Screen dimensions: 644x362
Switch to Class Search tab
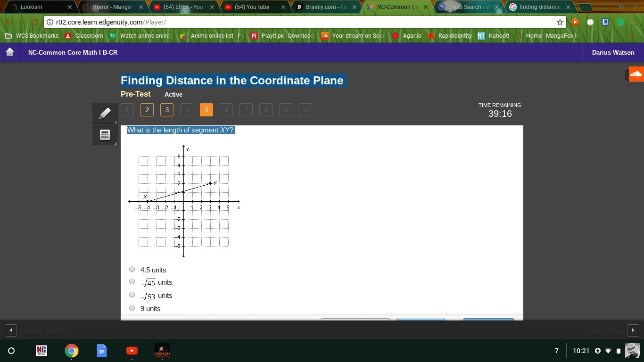tap(468, 7)
